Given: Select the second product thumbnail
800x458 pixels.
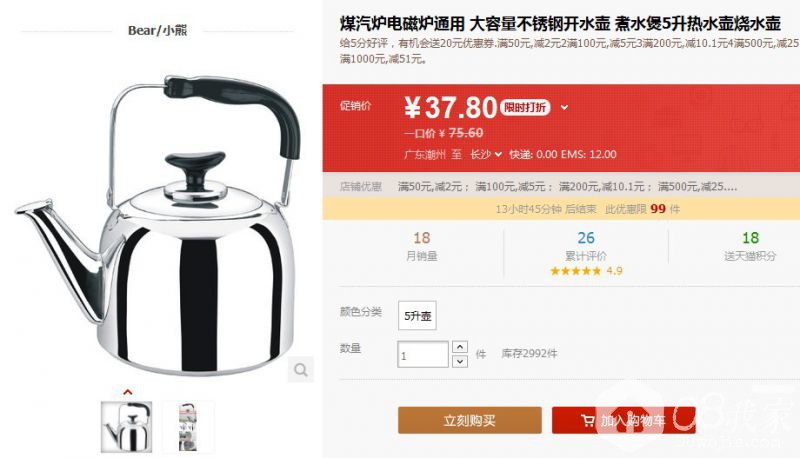Looking at the screenshot, I should 188,427.
